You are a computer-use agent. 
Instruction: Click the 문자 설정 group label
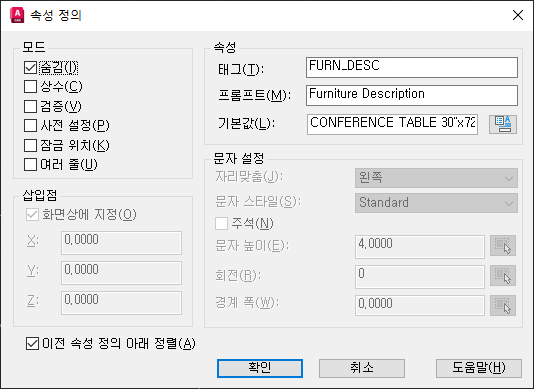pyautogui.click(x=239, y=158)
